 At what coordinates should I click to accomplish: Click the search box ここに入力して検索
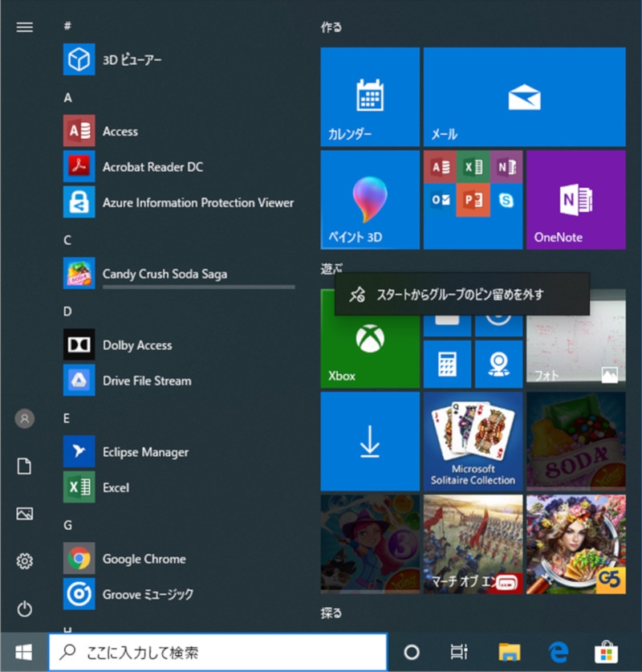[x=217, y=652]
